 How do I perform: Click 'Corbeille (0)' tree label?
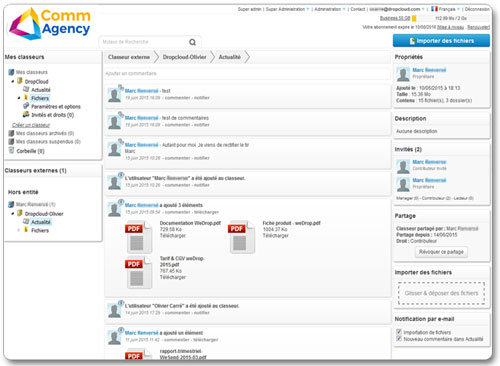point(30,151)
